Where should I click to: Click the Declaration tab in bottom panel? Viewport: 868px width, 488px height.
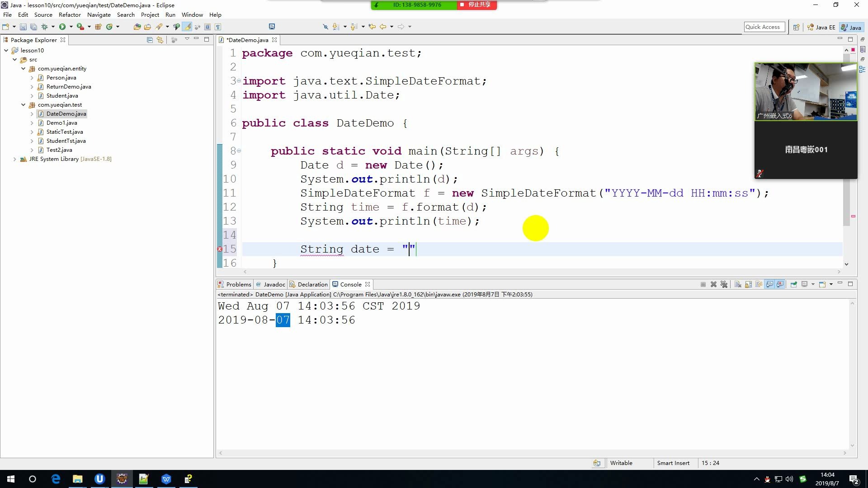pos(313,284)
